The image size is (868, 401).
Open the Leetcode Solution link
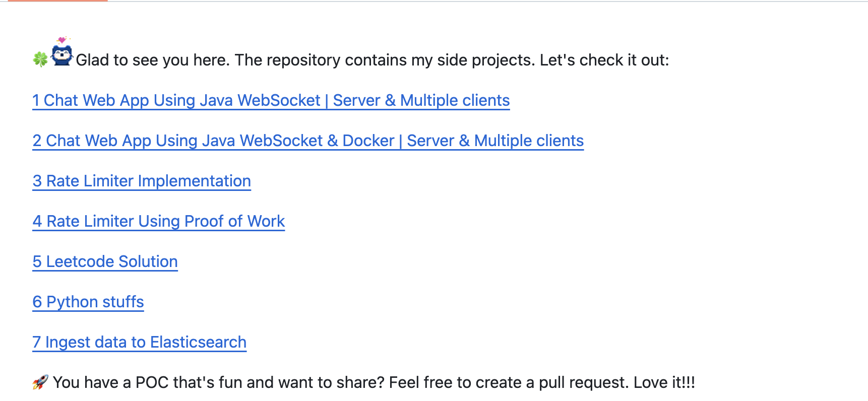coord(105,261)
